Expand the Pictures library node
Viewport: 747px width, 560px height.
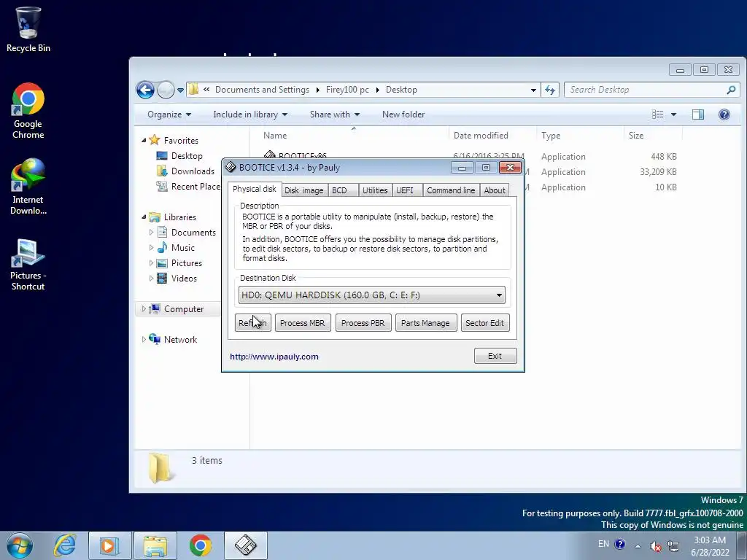pyautogui.click(x=151, y=262)
